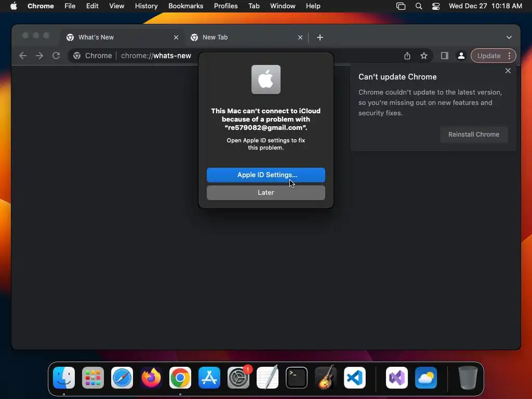Open App Store from the Dock
532x399 pixels.
[x=209, y=378]
